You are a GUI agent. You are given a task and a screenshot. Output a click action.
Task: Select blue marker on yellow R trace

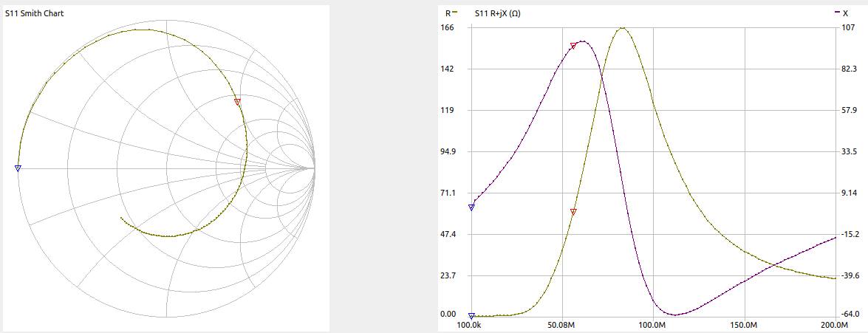[471, 315]
